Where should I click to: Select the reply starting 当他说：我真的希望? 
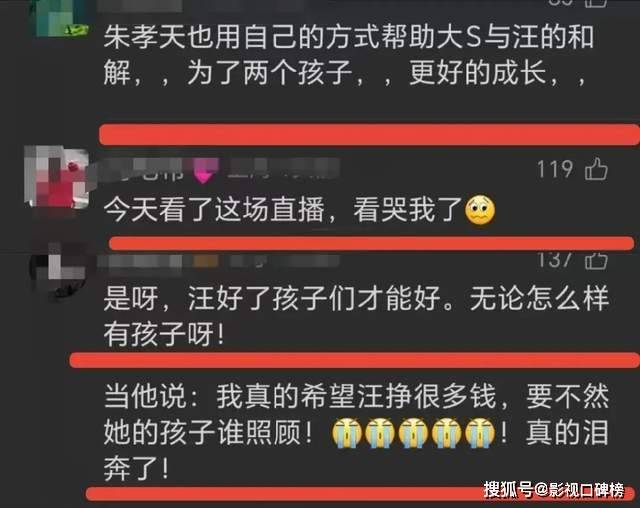point(356,433)
